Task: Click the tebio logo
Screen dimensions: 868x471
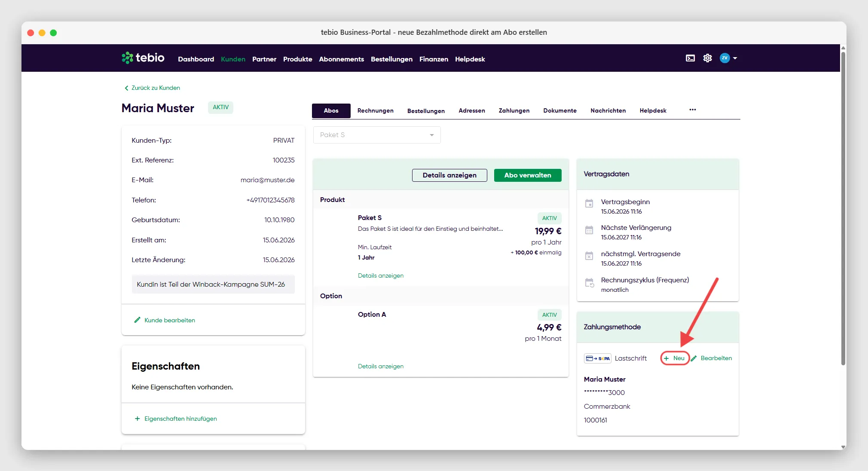Action: coord(143,58)
